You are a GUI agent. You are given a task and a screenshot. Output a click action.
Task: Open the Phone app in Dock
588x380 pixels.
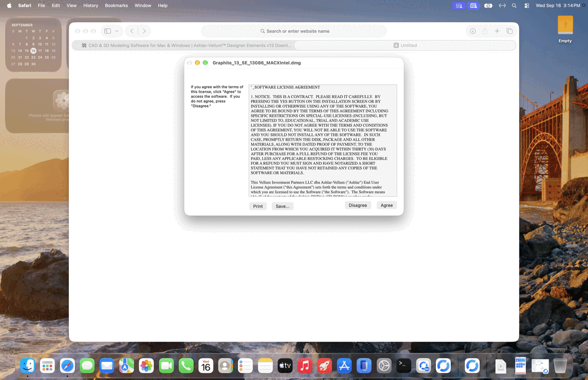(186, 366)
